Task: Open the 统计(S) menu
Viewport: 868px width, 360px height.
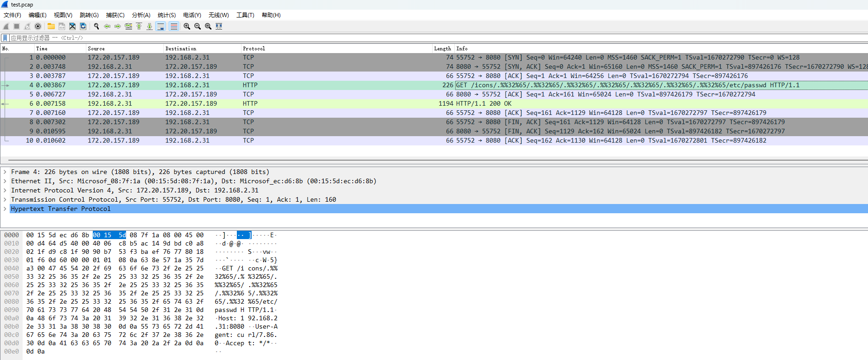Action: [167, 15]
